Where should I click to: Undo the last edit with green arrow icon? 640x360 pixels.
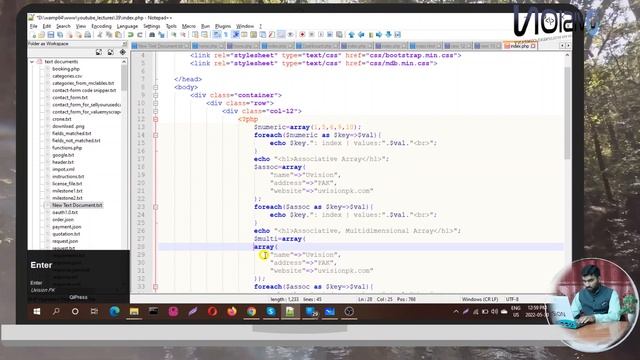pyautogui.click(x=130, y=35)
